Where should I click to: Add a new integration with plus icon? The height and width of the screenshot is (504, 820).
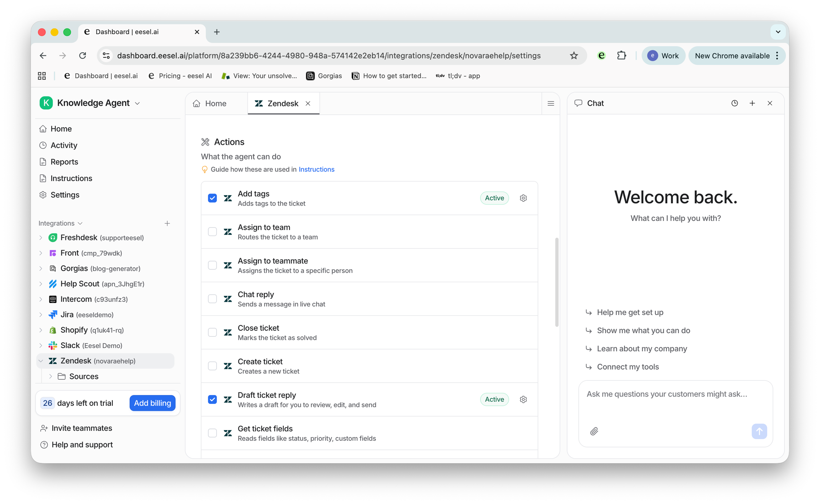tap(167, 223)
